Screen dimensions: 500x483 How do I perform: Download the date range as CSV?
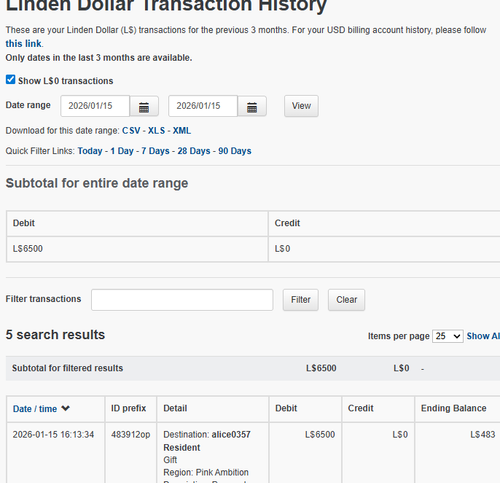click(x=131, y=131)
